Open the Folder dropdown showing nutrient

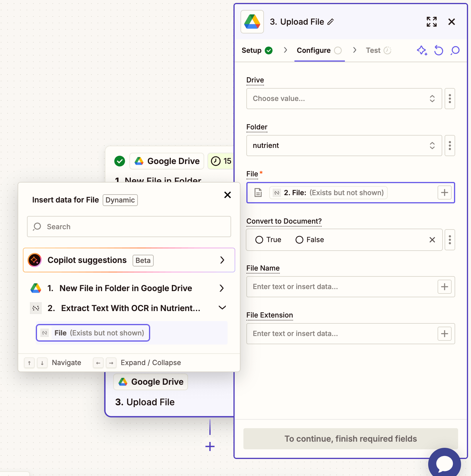(x=344, y=146)
